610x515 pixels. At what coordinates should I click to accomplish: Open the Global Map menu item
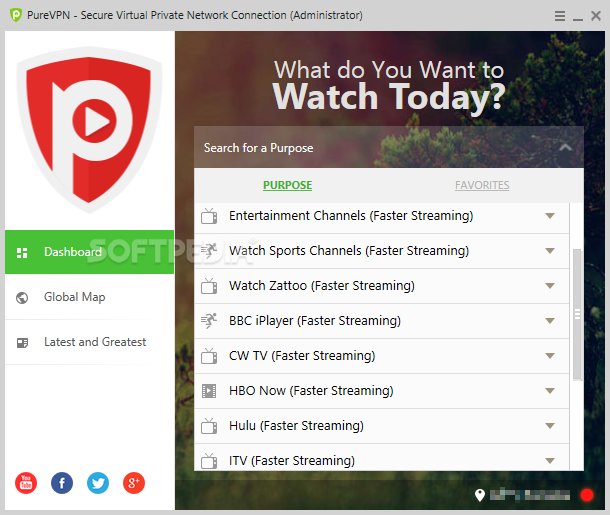pyautogui.click(x=89, y=298)
